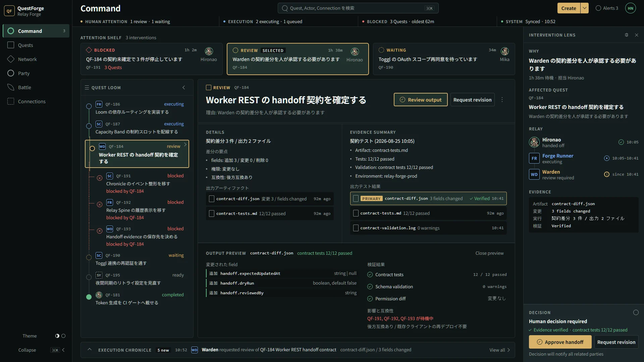
Task: Check the PRIMARY contract-diff.json test result
Action: (x=356, y=198)
